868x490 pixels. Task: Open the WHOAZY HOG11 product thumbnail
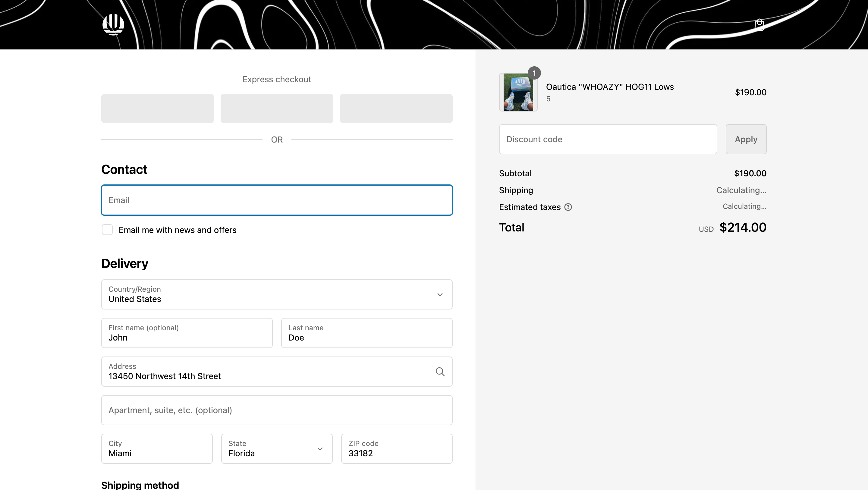click(518, 92)
